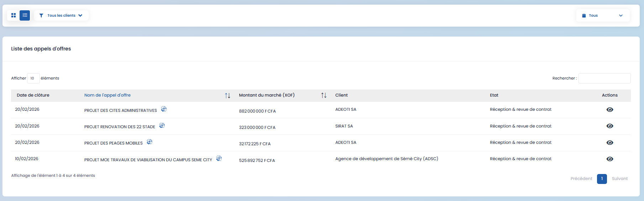This screenshot has width=644, height=201.
Task: Click globe icon beside PROJET DES PEAGES MOBILES
Action: [x=150, y=142]
